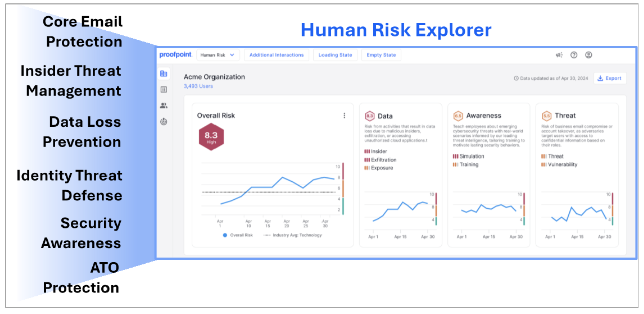Open the Acme Organization overview via building sidebar icon
This screenshot has width=644, height=314.
coord(163,73)
